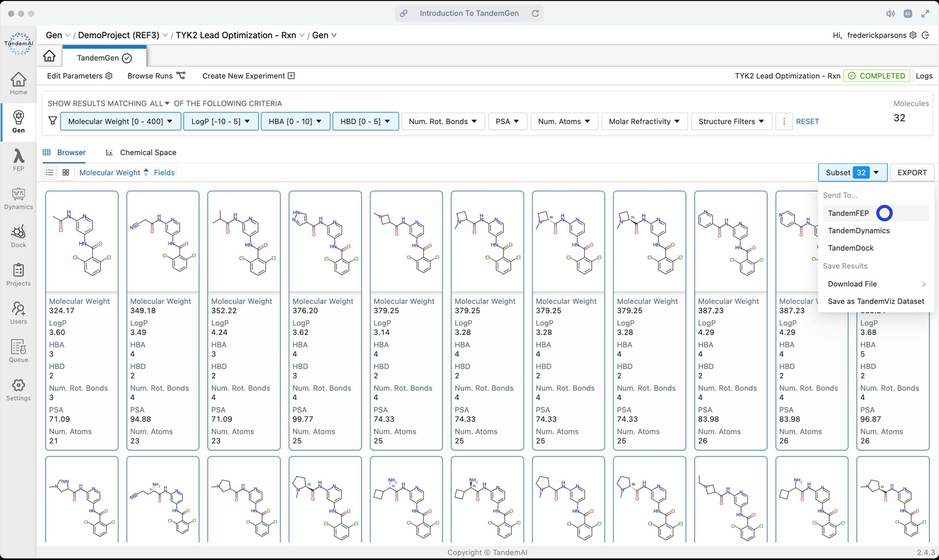Switch to grid view icon

(66, 172)
